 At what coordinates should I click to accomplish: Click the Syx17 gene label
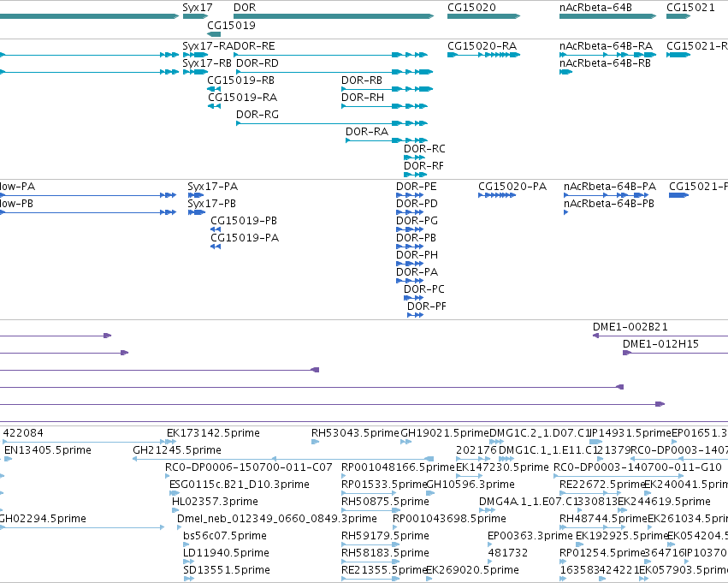(x=198, y=8)
